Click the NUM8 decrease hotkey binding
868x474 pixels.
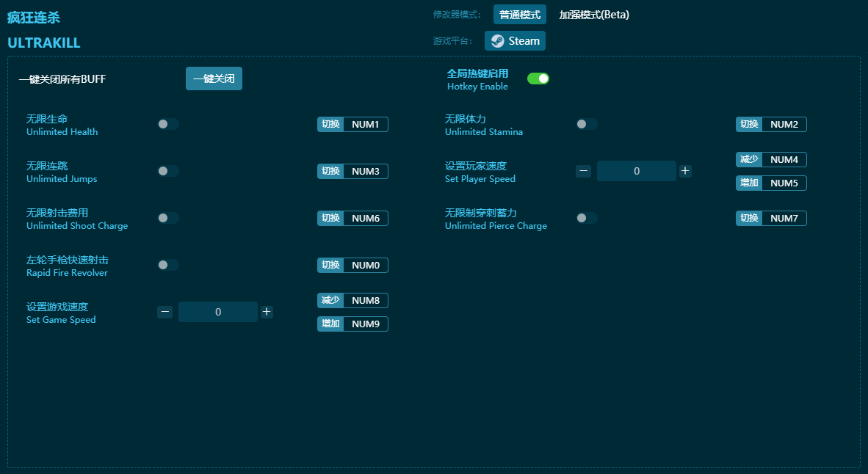pos(365,301)
